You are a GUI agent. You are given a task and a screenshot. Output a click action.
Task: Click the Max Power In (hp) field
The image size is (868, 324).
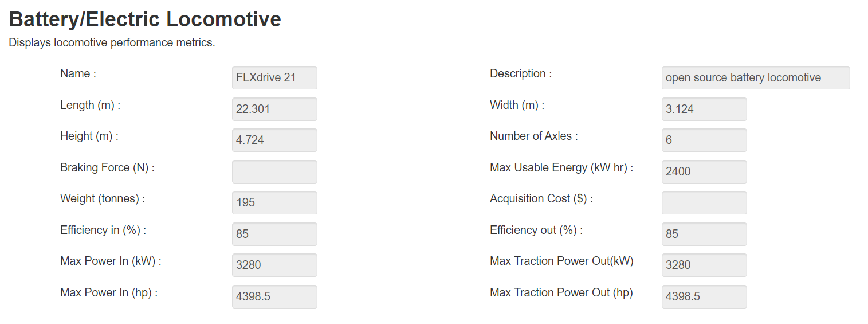tap(274, 296)
